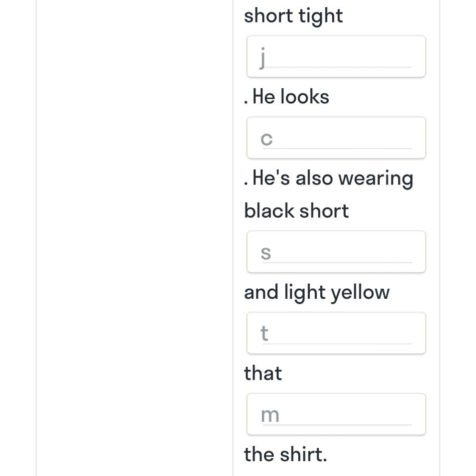
Task: Click the blank starting with letter j
Action: click(x=336, y=57)
